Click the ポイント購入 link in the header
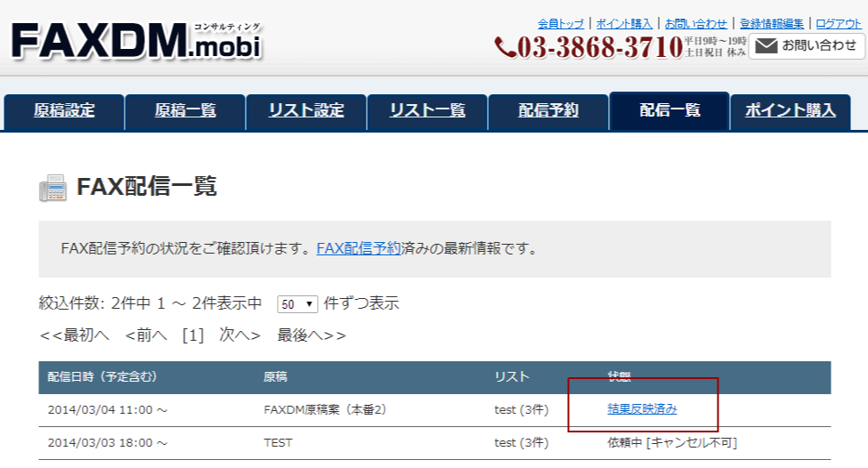This screenshot has height=468, width=868. [x=624, y=23]
